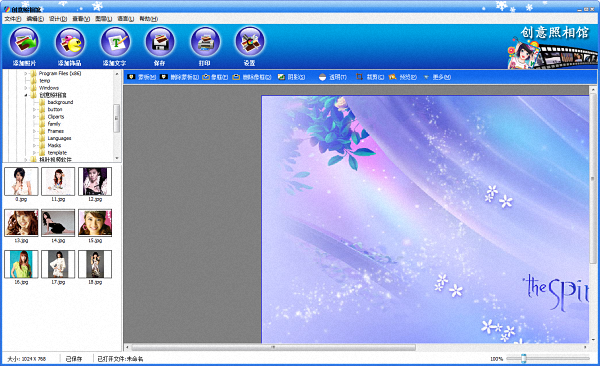Click the Print (打印) printer icon
The width and height of the screenshot is (600, 366).
(205, 42)
